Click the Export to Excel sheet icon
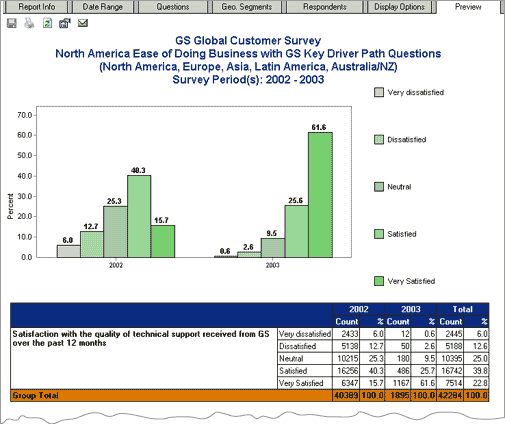The image size is (505, 424). point(47,23)
